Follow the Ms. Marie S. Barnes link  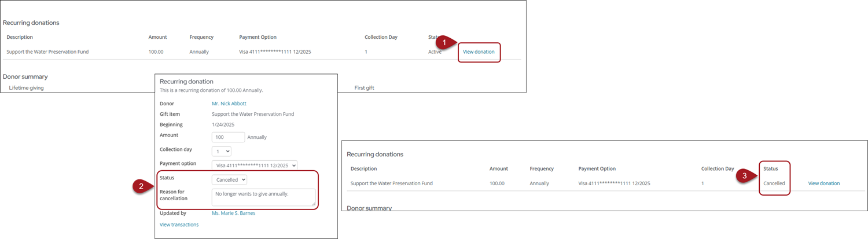coord(233,213)
